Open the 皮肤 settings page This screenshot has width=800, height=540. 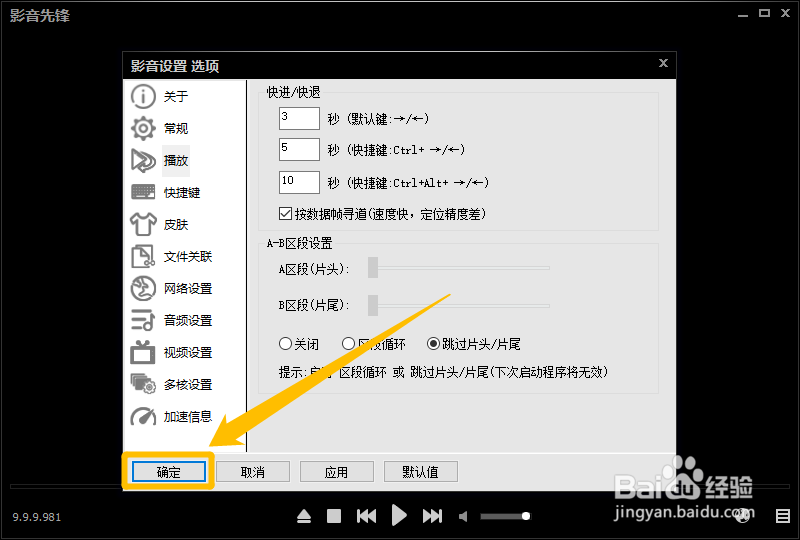[176, 225]
